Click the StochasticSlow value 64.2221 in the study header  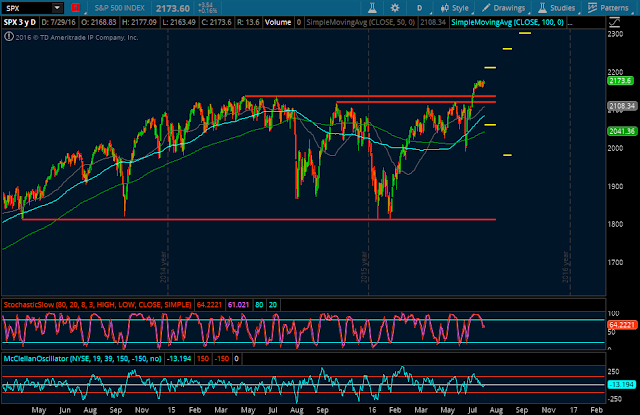click(209, 305)
